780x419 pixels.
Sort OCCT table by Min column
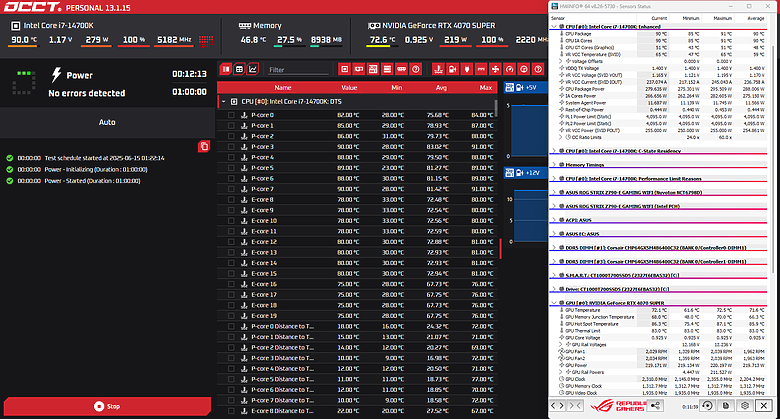[396, 88]
